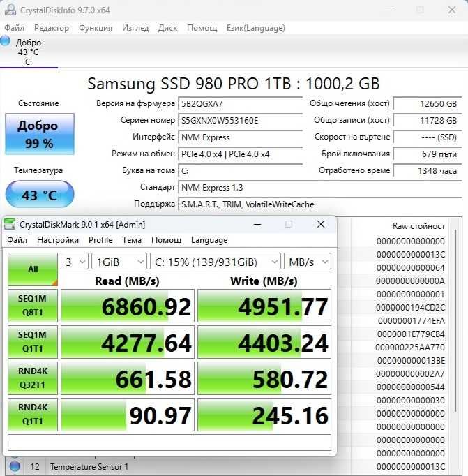Select the C: disk tab with Добро 43 °C

[x=29, y=52]
